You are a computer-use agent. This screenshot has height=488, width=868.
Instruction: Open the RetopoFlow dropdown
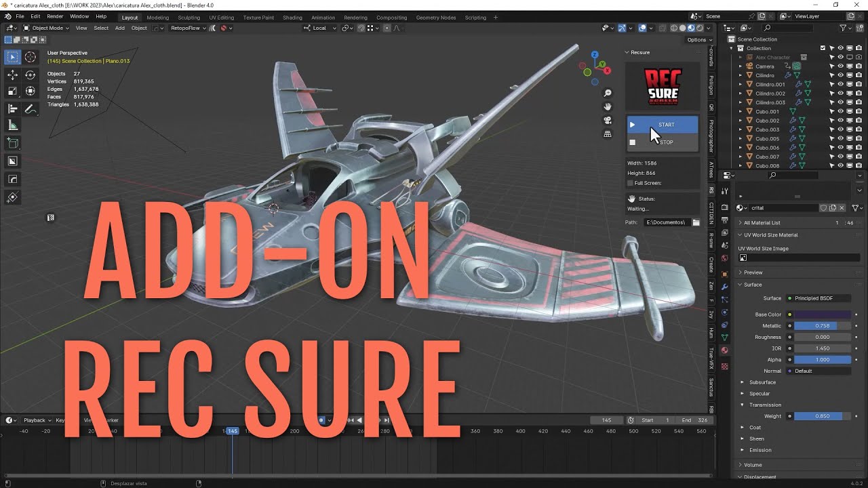pyautogui.click(x=189, y=28)
